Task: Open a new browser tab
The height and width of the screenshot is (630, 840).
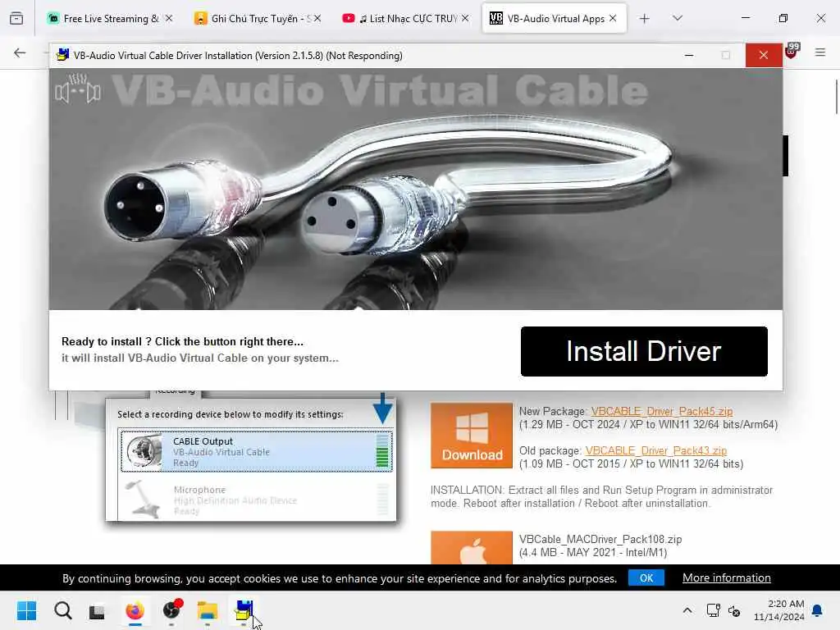Action: [x=645, y=18]
